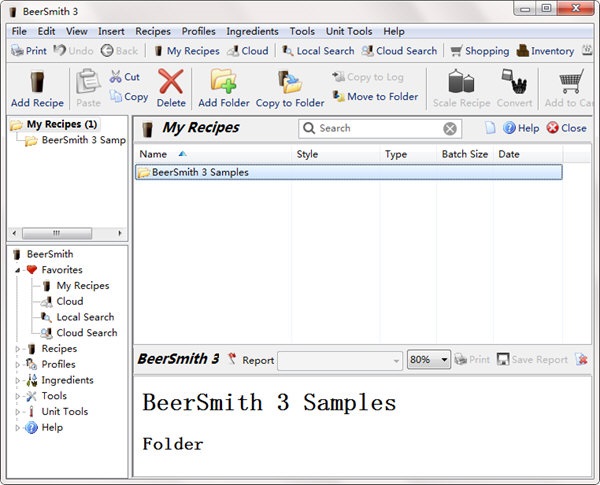The width and height of the screenshot is (600, 485).
Task: Click the horizontal scrollbar in folder tree pane
Action: [x=66, y=233]
